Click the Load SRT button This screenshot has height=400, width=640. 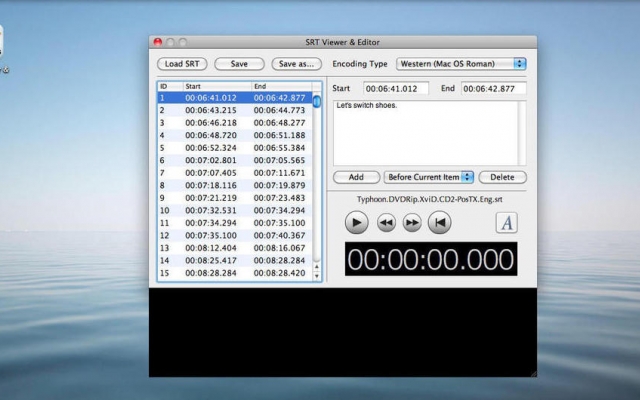point(182,64)
